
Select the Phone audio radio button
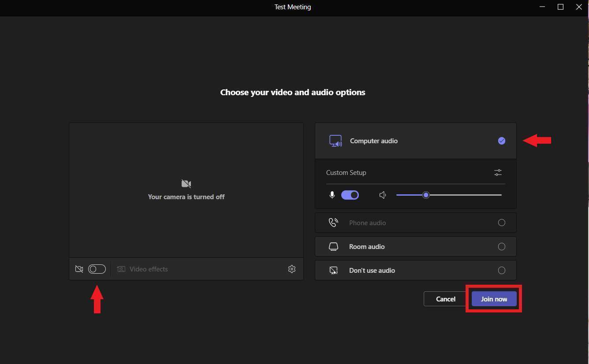click(x=502, y=223)
